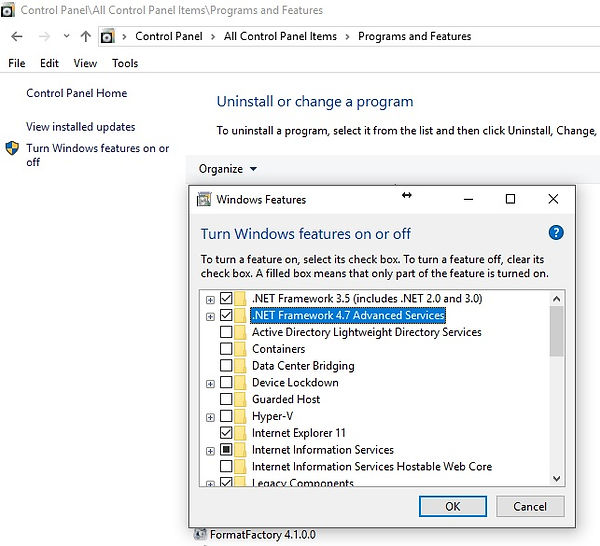Check the Guarded Host checkbox
The height and width of the screenshot is (546, 600).
point(226,399)
